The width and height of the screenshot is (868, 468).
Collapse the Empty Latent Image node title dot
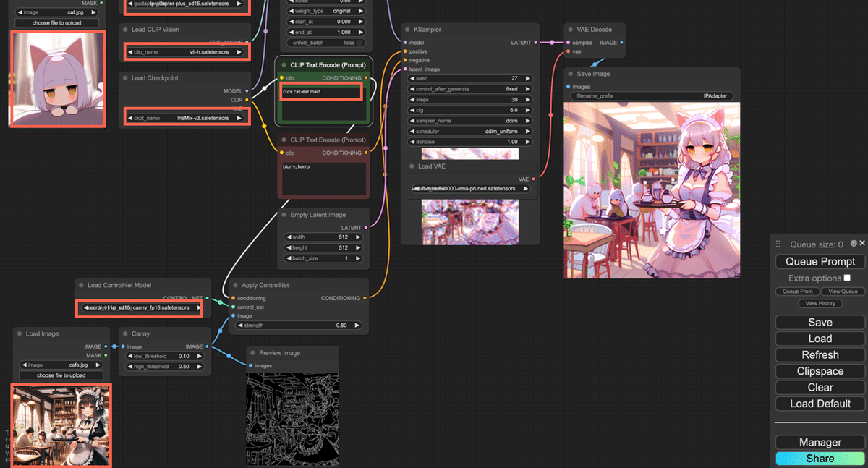(x=283, y=215)
